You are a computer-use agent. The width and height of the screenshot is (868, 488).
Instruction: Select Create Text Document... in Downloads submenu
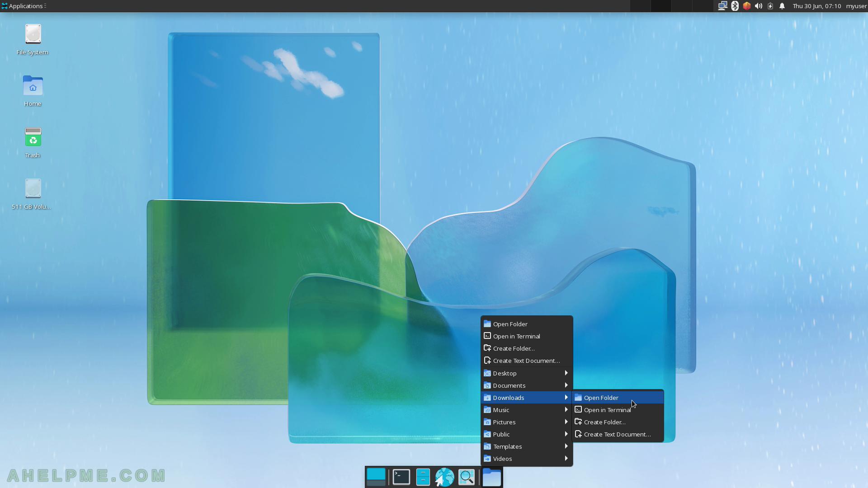[x=618, y=434]
